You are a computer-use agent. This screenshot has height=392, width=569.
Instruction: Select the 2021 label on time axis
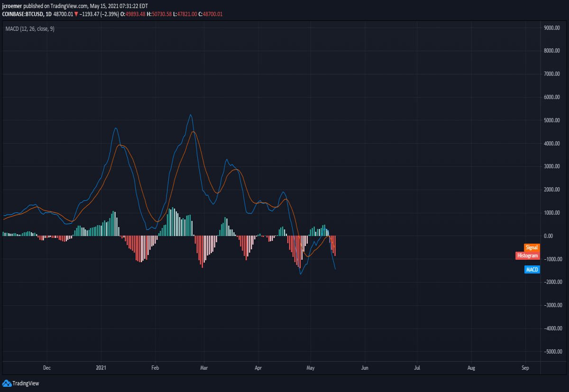click(x=101, y=367)
